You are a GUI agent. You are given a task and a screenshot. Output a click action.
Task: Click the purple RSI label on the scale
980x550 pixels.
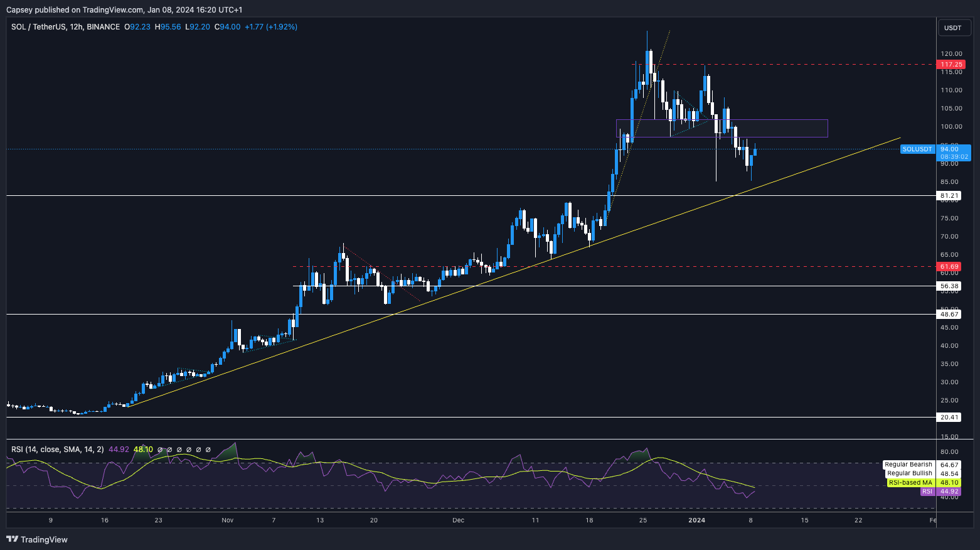[927, 492]
